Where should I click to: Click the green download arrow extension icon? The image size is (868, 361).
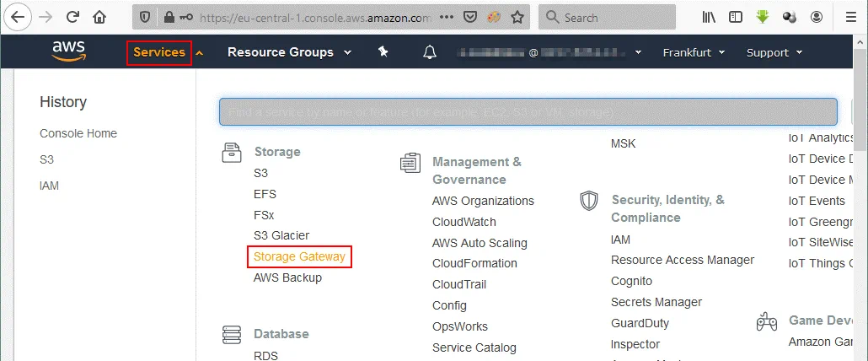pyautogui.click(x=763, y=17)
